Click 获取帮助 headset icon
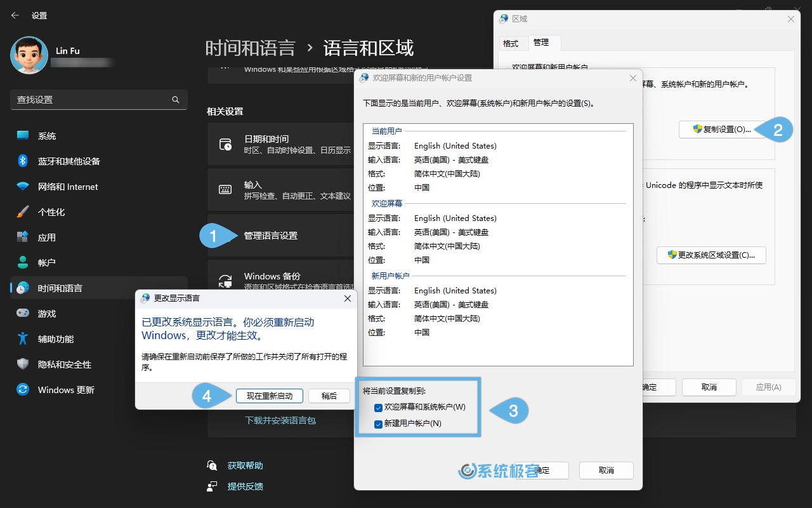This screenshot has width=812, height=508. click(213, 465)
